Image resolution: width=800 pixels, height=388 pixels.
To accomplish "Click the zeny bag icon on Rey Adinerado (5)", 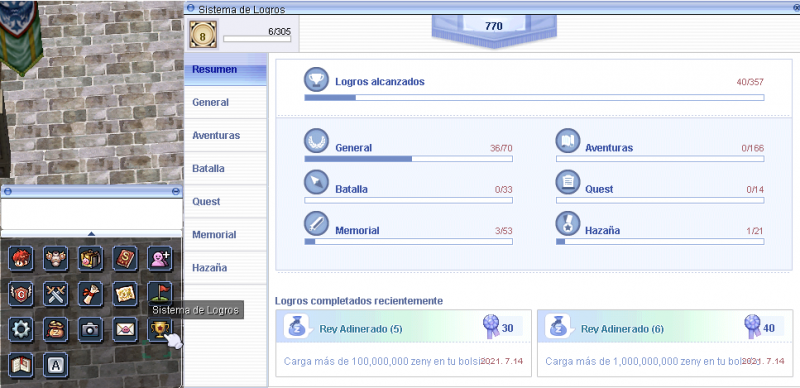I will coord(296,327).
